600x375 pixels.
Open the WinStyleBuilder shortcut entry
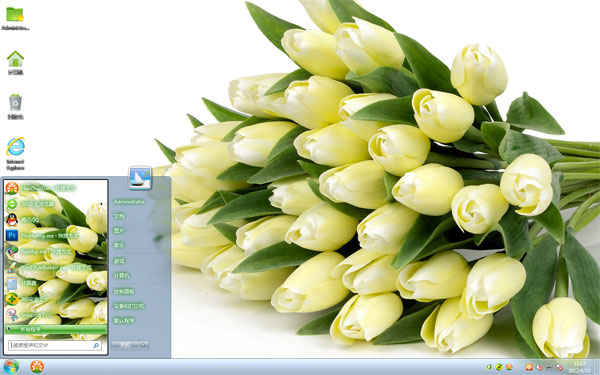55,267
